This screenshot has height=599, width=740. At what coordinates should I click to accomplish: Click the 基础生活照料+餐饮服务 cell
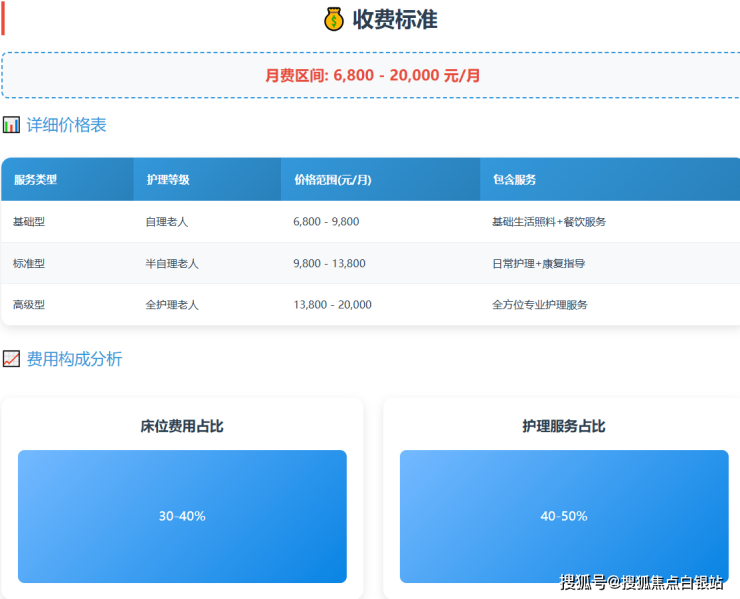pyautogui.click(x=549, y=222)
